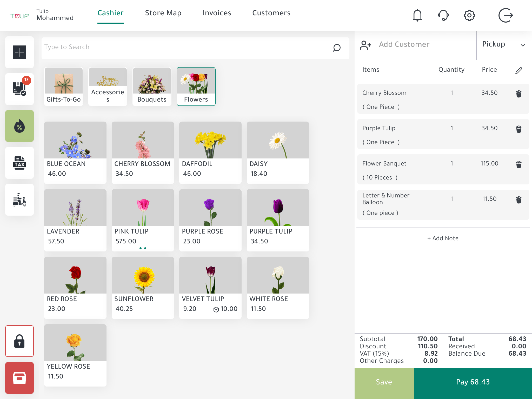Open the discount tool
Screen dimensions: 532x399
19,126
